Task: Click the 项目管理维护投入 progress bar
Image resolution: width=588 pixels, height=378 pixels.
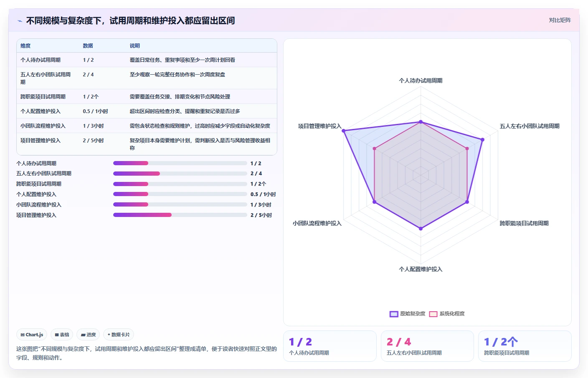Action: tap(180, 215)
